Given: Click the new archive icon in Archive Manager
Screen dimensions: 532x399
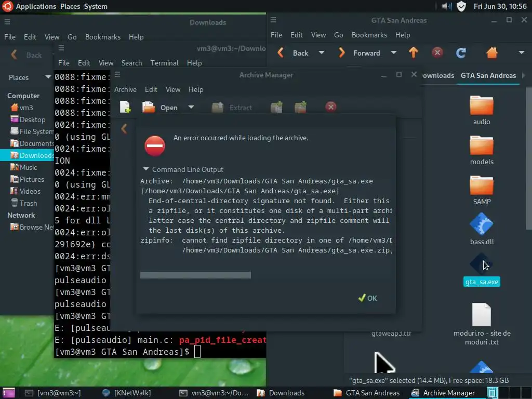Looking at the screenshot, I should coord(125,107).
